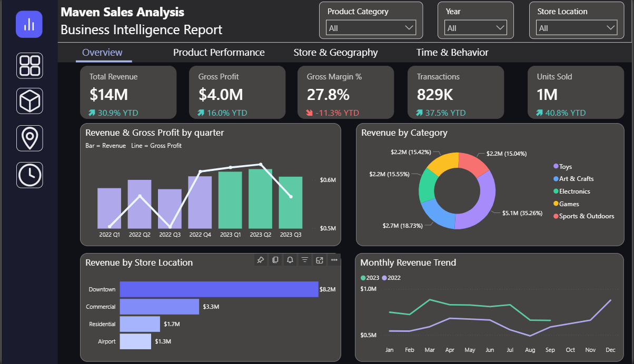The width and height of the screenshot is (634, 364).
Task: Click the Revenue & Gross Profit by quarter title
Action: [x=155, y=133]
